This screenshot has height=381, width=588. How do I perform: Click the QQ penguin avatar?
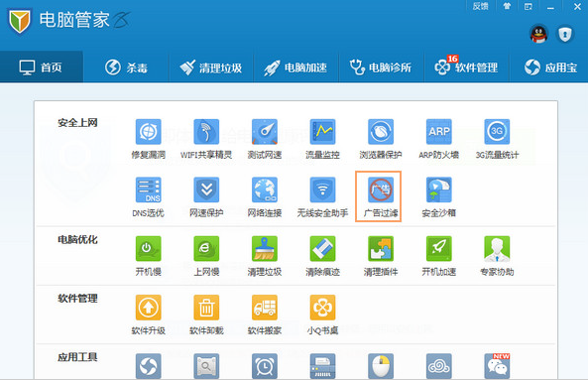coord(538,34)
